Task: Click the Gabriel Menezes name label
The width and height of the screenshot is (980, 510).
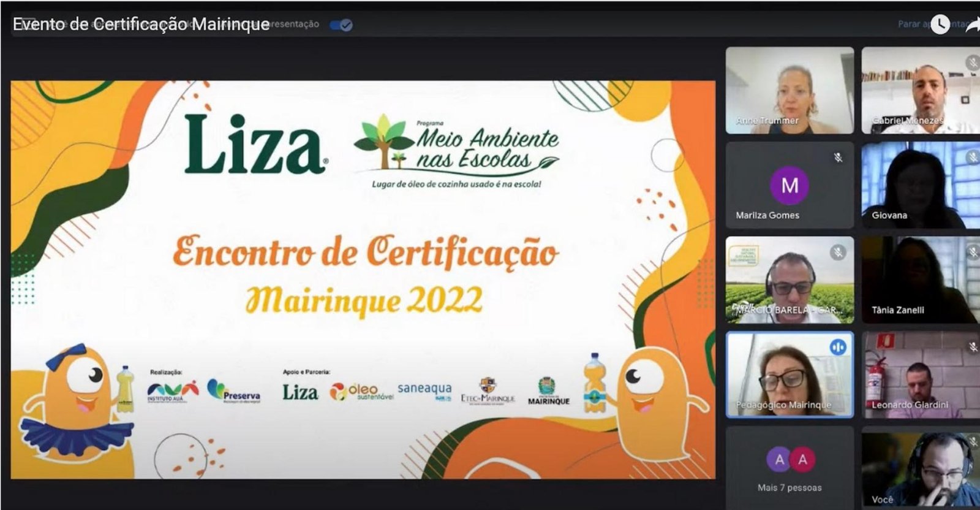Action: tap(908, 121)
